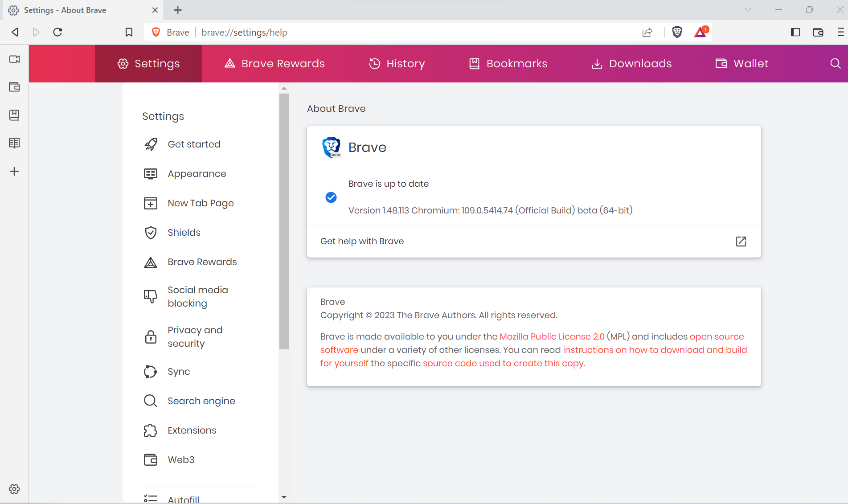Open sidebar settings via the bottom gear icon
This screenshot has height=504, width=848.
[x=14, y=489]
